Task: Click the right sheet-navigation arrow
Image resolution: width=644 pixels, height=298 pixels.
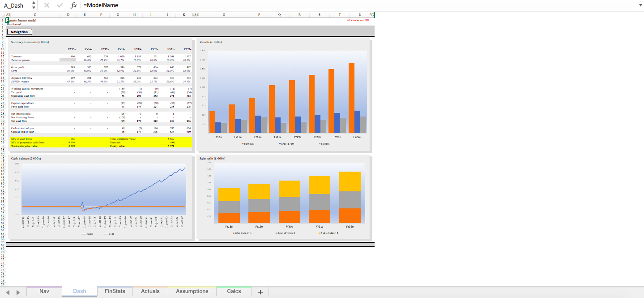Action: (18, 291)
